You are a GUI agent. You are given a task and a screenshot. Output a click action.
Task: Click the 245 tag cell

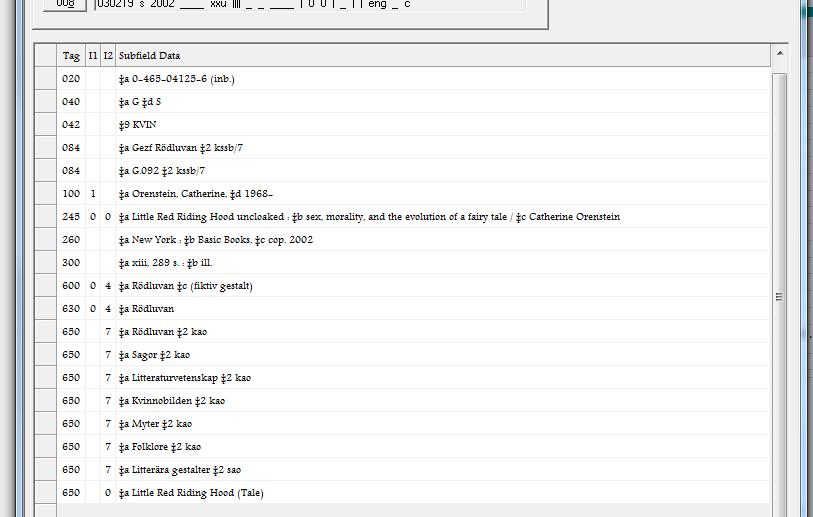coord(71,217)
